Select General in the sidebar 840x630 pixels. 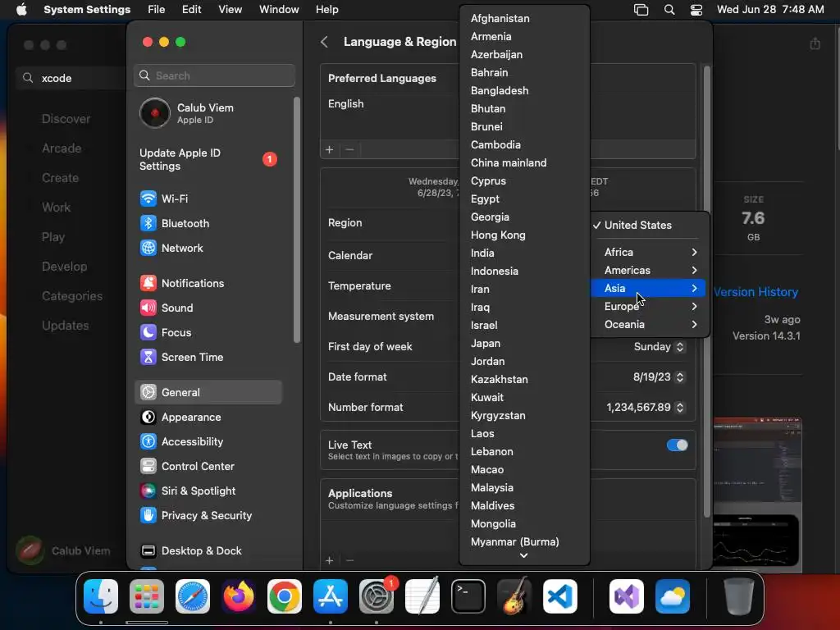[x=208, y=393]
